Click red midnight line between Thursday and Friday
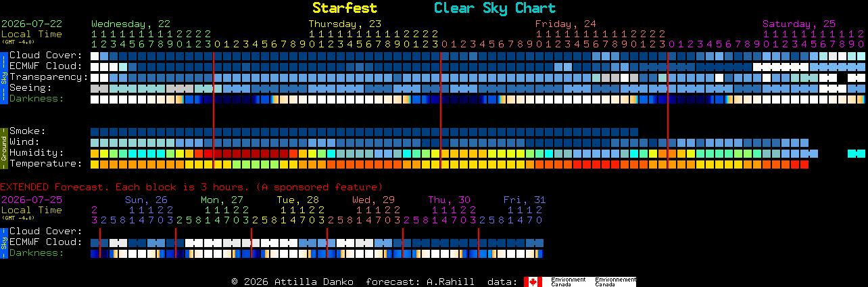868x287 pixels. (x=441, y=110)
